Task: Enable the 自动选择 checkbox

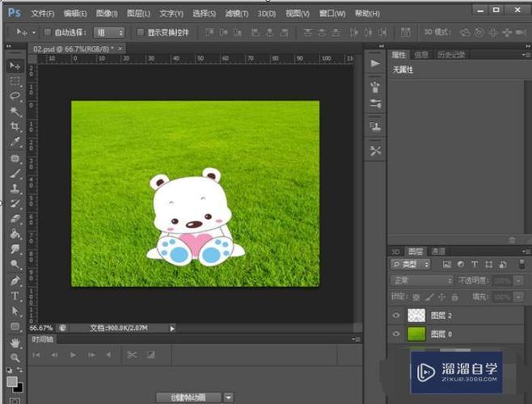Action: click(47, 32)
